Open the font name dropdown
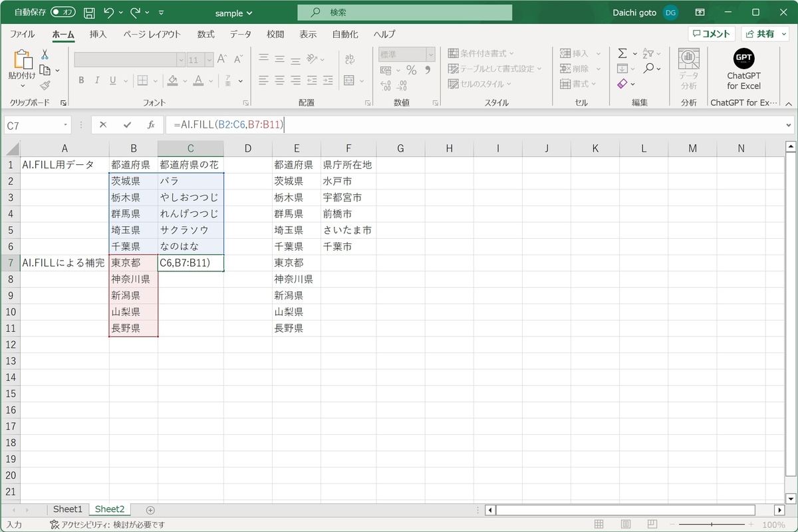Viewport: 798px width, 532px height. (x=181, y=60)
